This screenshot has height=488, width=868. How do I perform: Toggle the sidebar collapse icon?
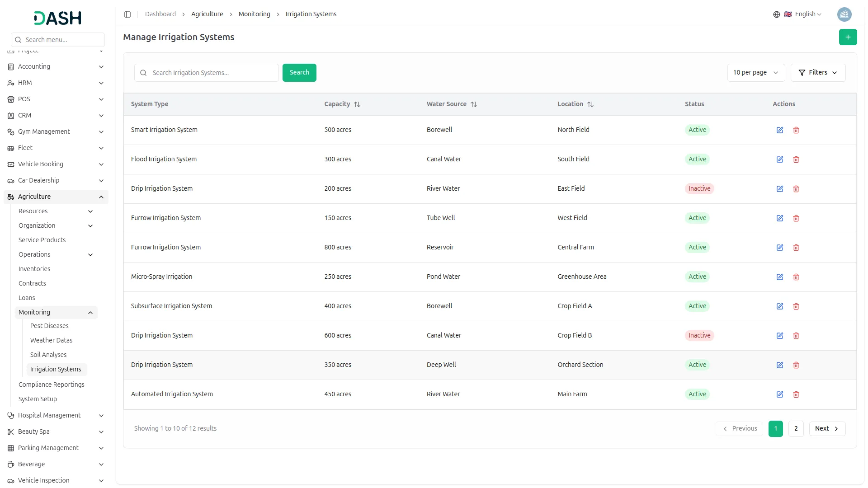point(127,14)
